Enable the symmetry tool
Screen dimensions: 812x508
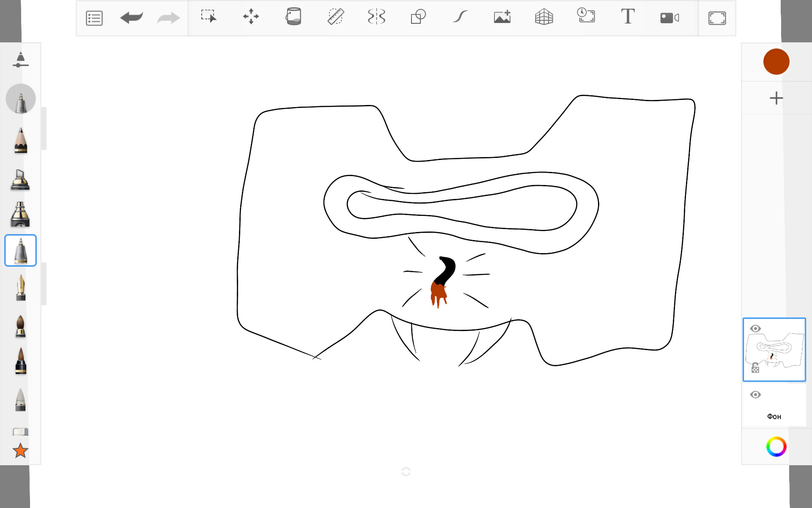(x=376, y=17)
